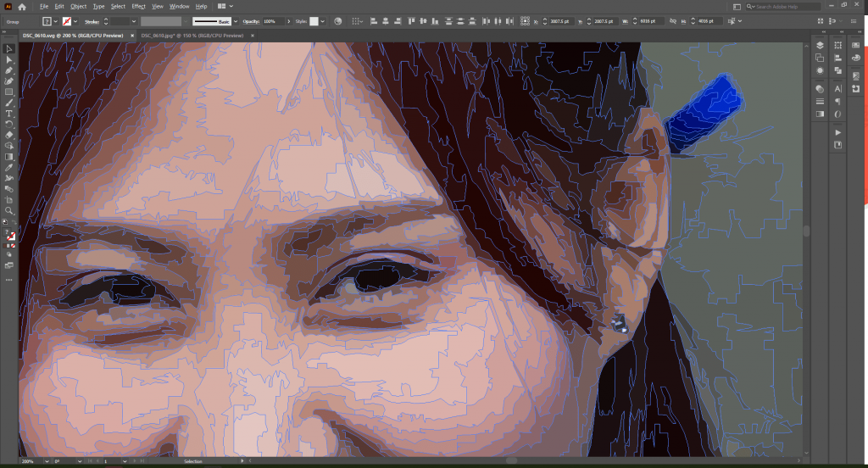The height and width of the screenshot is (468, 868).
Task: Open the Transparency panel overlapping circles icon
Action: click(820, 89)
